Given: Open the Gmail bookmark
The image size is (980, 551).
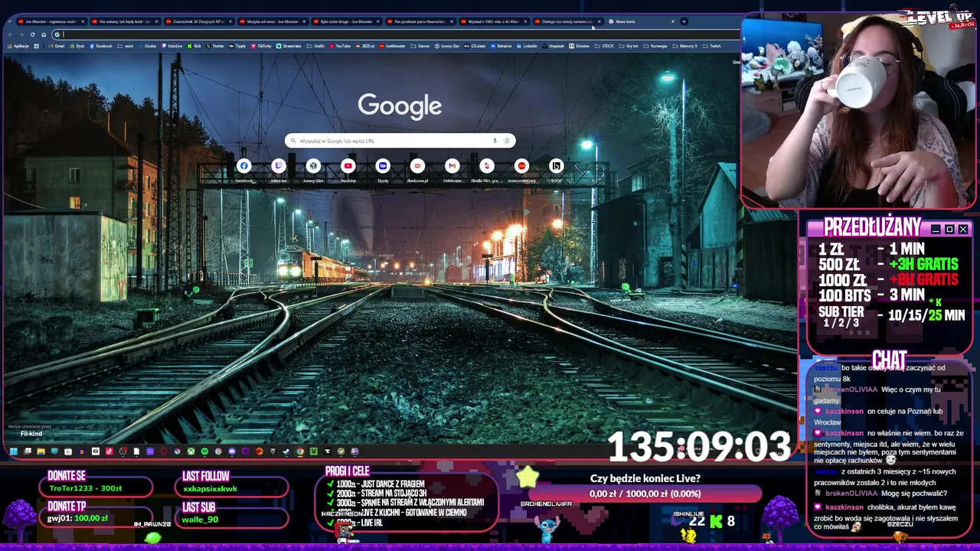Looking at the screenshot, I should [56, 46].
